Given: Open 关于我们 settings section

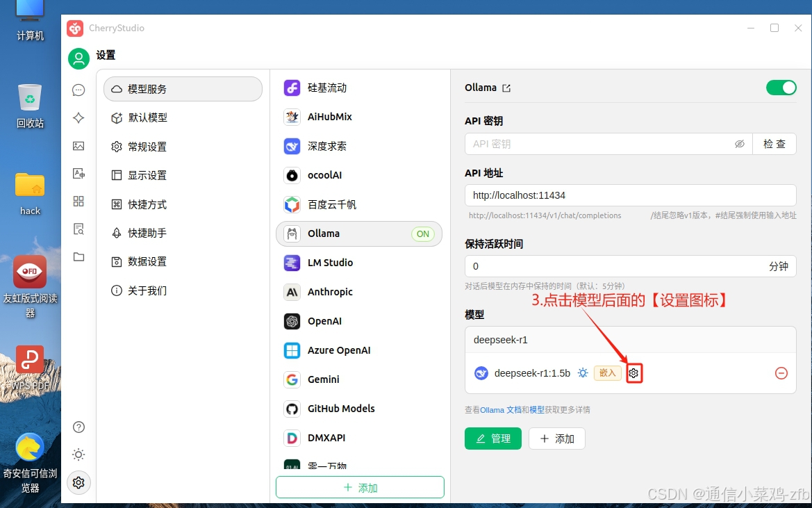Looking at the screenshot, I should click(x=183, y=290).
